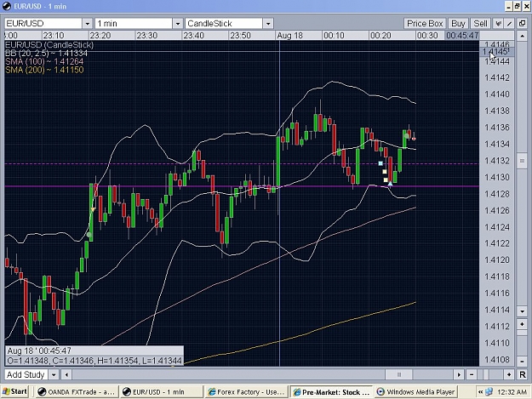Switch to Pre-Market: Stock taskbar window

pyautogui.click(x=331, y=392)
